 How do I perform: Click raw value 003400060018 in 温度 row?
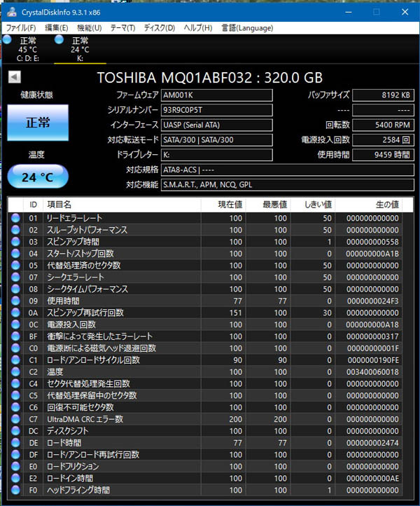372,372
